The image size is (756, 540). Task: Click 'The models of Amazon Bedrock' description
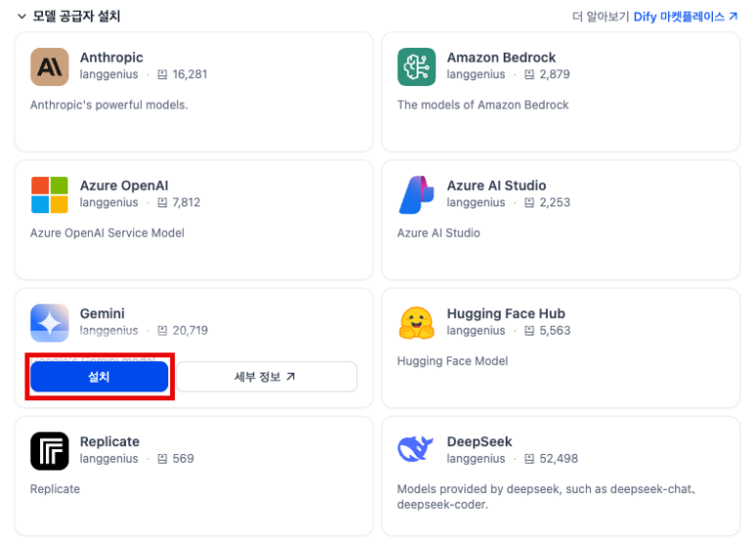pos(482,105)
